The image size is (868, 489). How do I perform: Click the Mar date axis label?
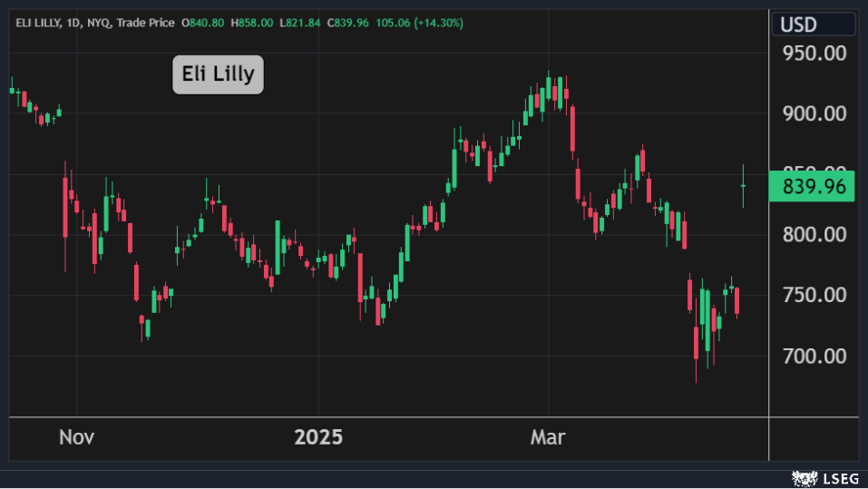tap(548, 437)
